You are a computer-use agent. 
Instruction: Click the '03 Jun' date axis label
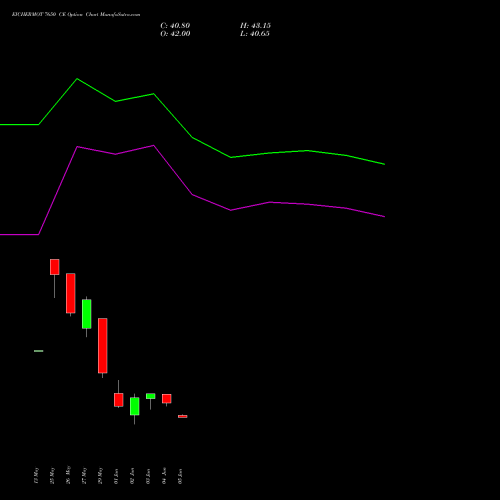click(148, 476)
